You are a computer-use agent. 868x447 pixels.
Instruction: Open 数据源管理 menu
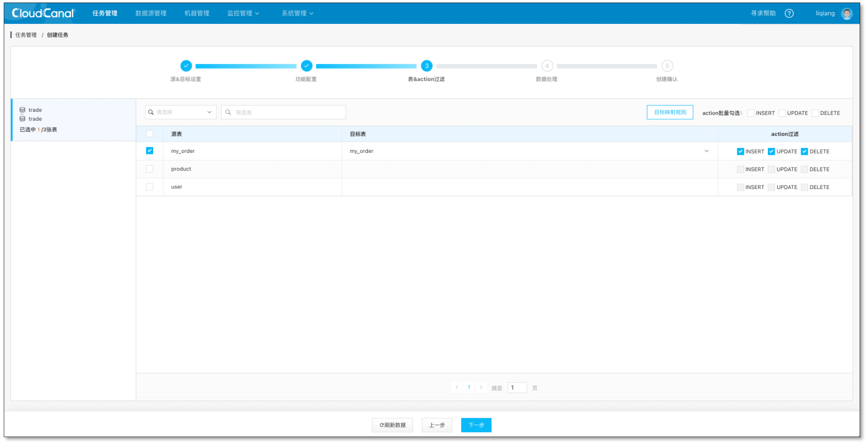[x=151, y=13]
